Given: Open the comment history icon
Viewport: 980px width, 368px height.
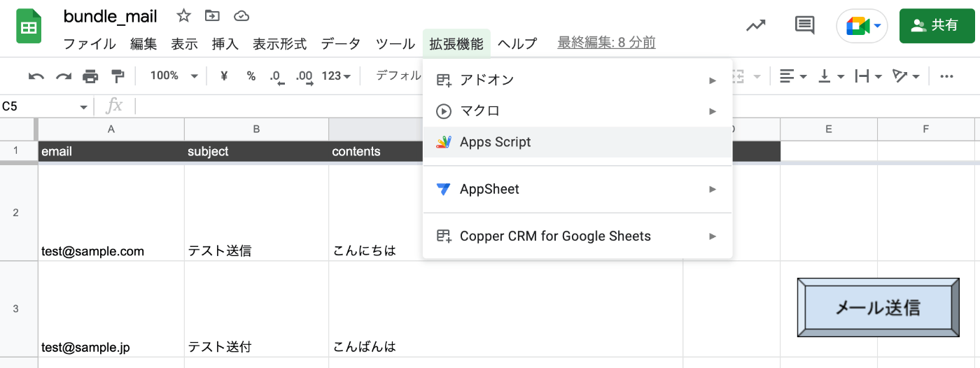Looking at the screenshot, I should point(805,26).
